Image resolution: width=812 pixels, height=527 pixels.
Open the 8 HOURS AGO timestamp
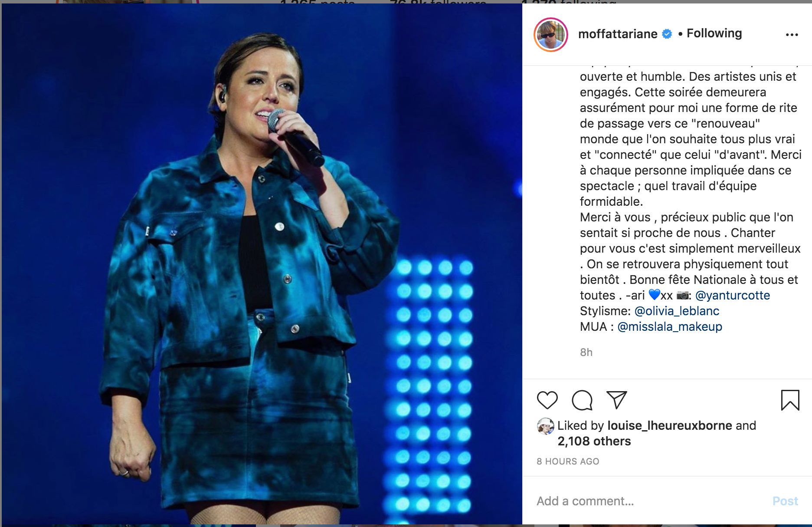[x=568, y=461]
